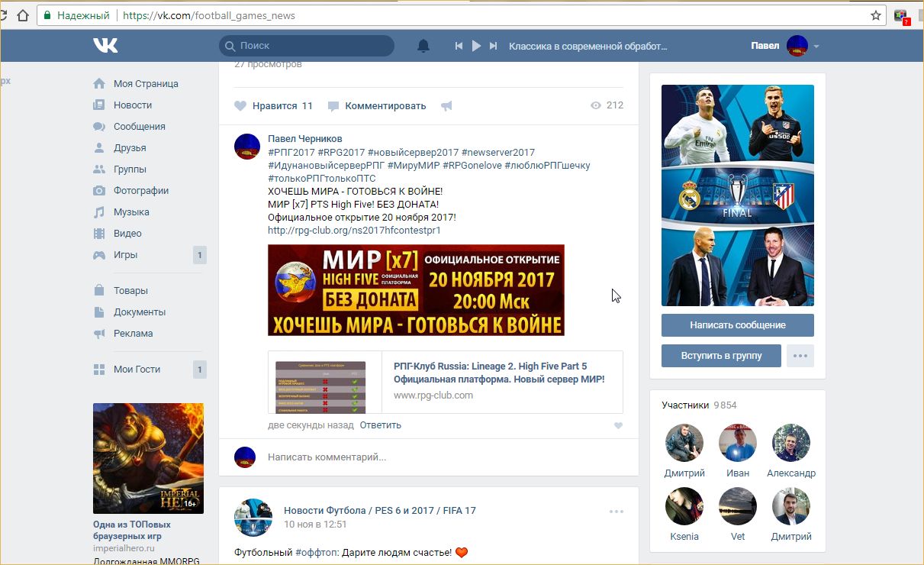
Task: Open notifications bell icon
Action: [x=423, y=46]
